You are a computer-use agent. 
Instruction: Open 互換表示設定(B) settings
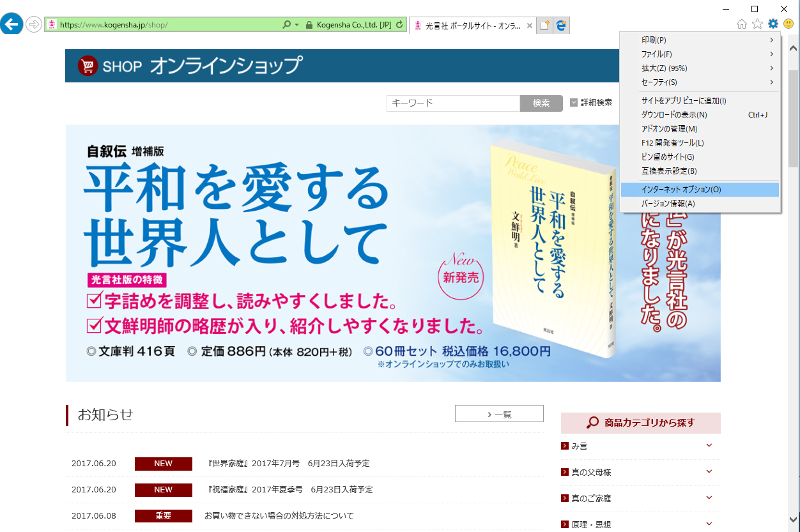click(x=700, y=171)
